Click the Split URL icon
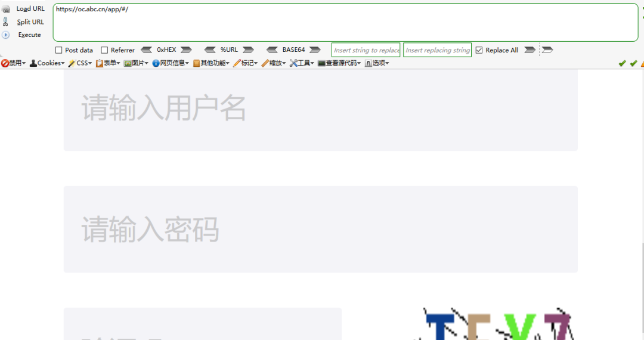 pos(5,21)
